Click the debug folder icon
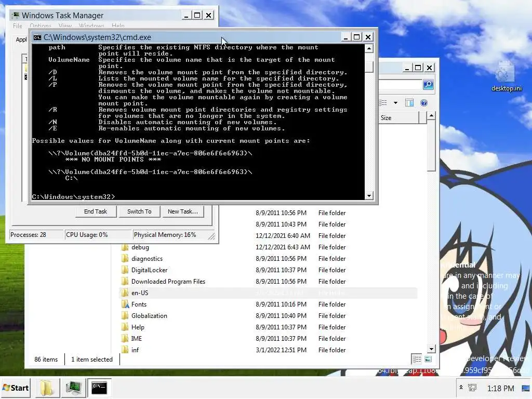This screenshot has width=532, height=399. pyautogui.click(x=125, y=247)
